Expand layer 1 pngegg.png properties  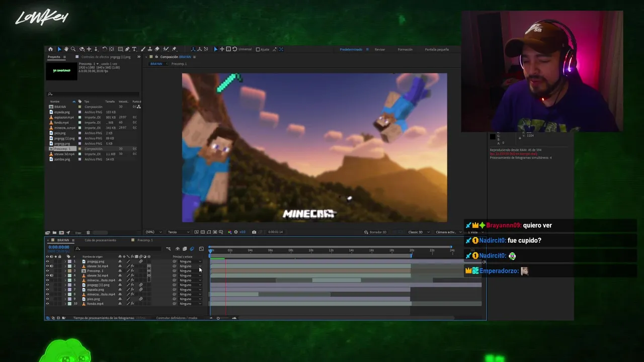(x=65, y=261)
